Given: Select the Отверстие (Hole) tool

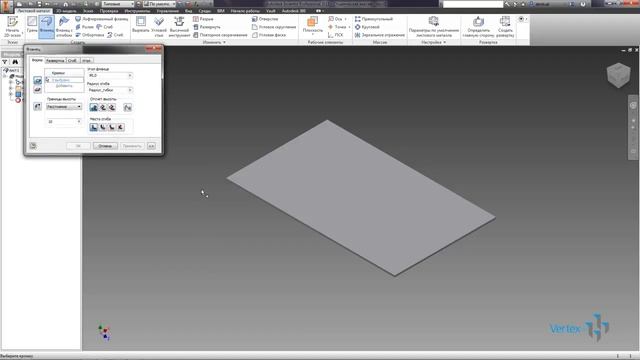Looking at the screenshot, I should pos(265,19).
